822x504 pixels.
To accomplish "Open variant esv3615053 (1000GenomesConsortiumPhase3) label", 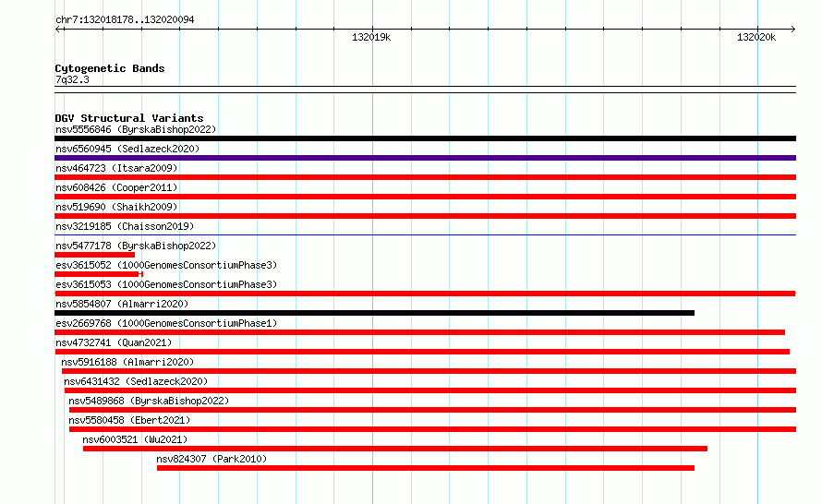I will [x=166, y=284].
